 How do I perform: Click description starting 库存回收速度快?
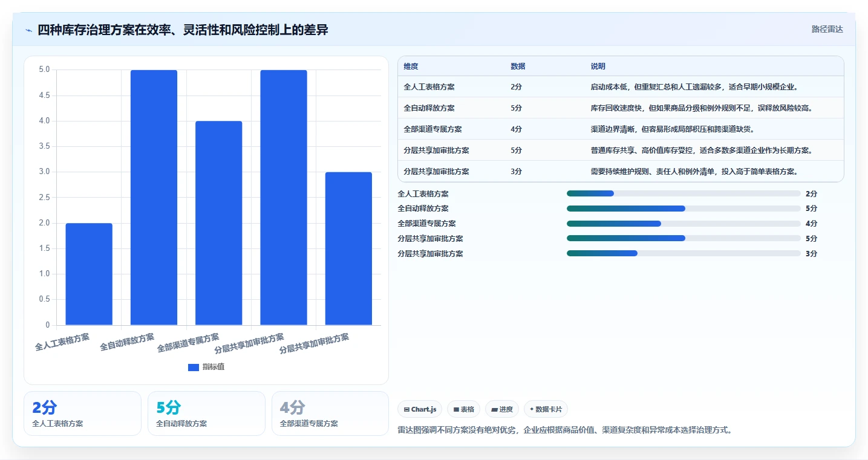702,108
